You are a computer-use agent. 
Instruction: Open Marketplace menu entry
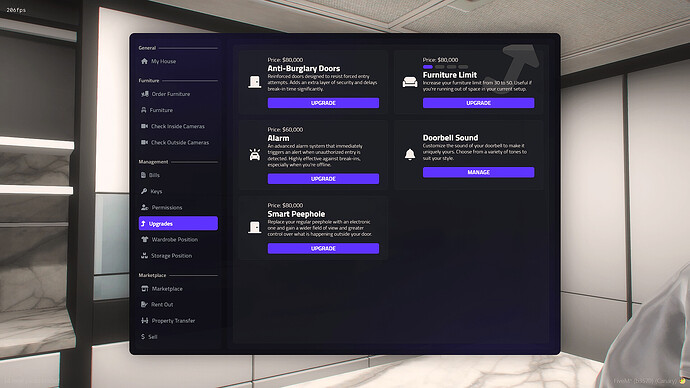(178, 289)
